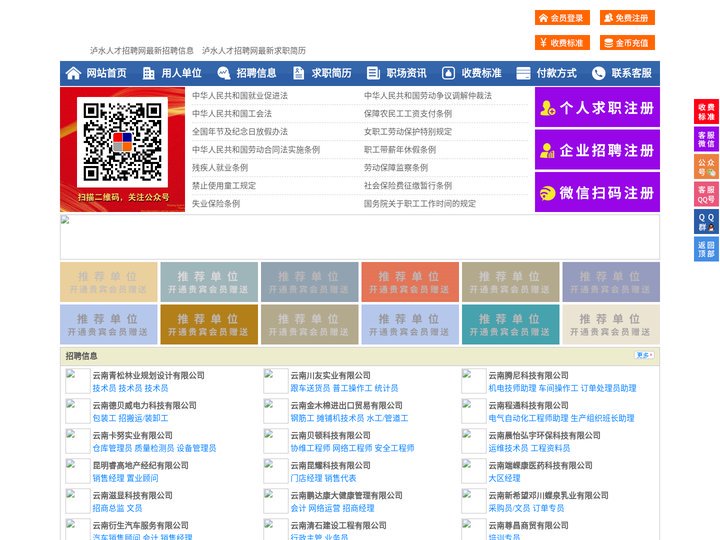The height and width of the screenshot is (540, 720).
Task: Open link 全国年节及纪念日放假办法
Action: pyautogui.click(x=240, y=131)
